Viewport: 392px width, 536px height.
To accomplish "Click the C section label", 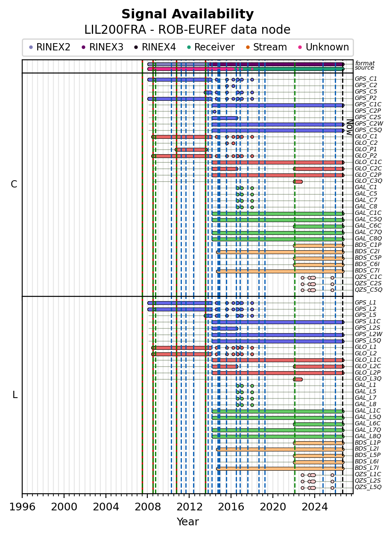I will point(14,185).
